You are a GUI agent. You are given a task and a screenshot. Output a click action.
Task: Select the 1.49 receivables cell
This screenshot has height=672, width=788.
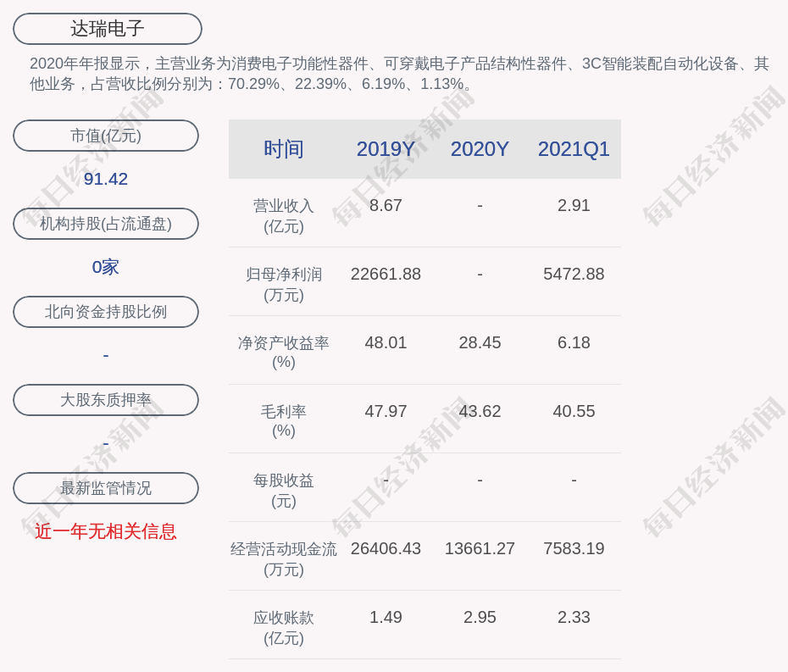click(386, 617)
